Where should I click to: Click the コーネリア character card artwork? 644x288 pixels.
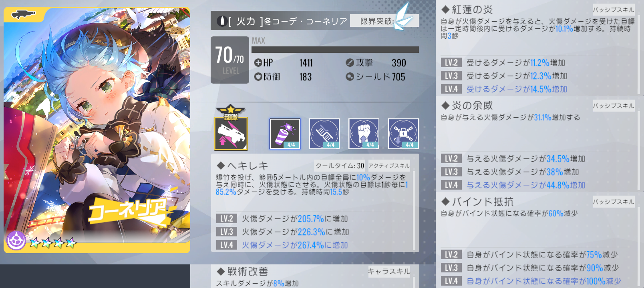(x=97, y=130)
